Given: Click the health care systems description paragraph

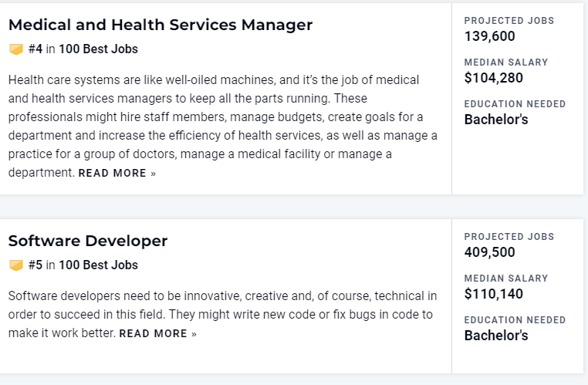Looking at the screenshot, I should (x=223, y=127).
